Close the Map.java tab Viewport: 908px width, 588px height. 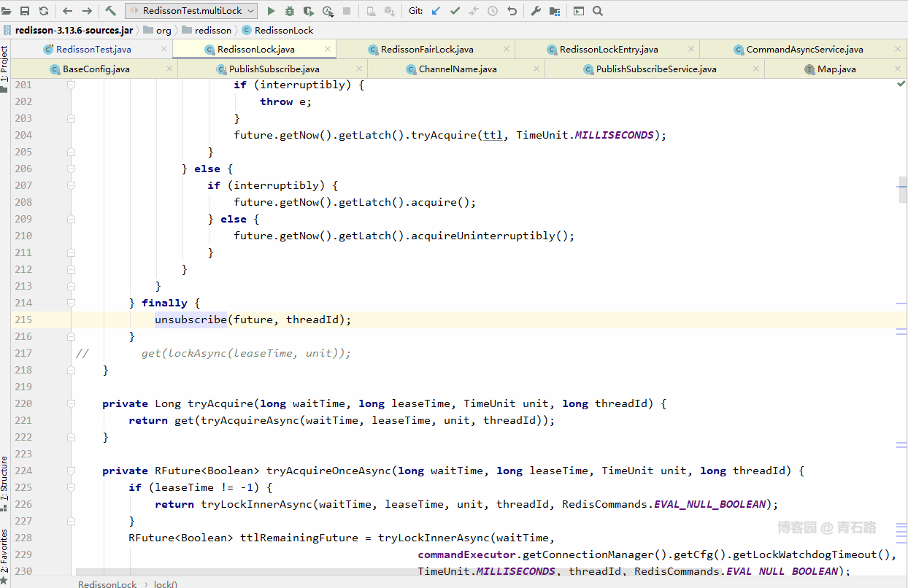[896, 69]
